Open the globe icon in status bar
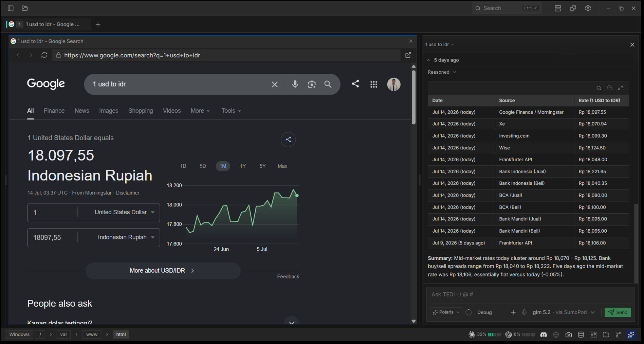Image resolution: width=644 pixels, height=344 pixels. [x=556, y=334]
